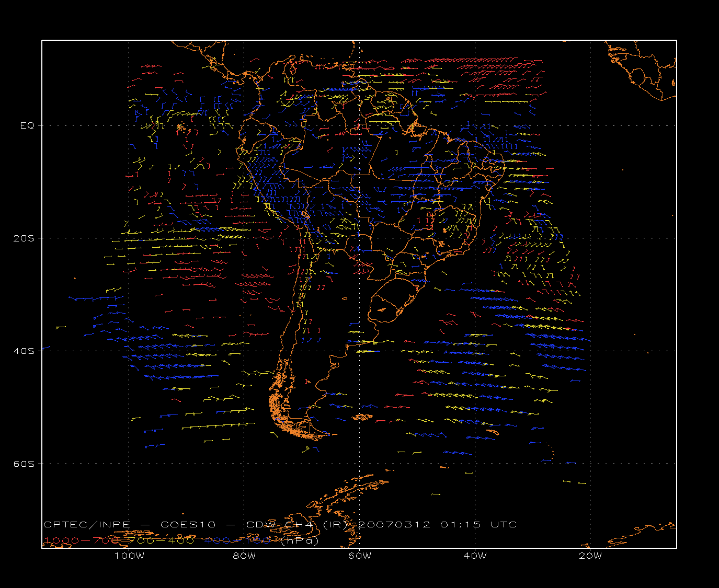Click the '20S' latitude label
Screen dimensions: 719x588
tap(25, 238)
